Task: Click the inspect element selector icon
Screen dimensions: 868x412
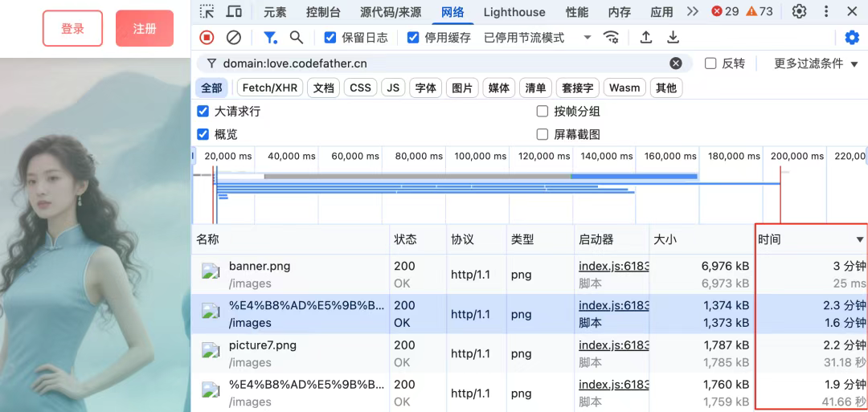Action: click(x=207, y=11)
